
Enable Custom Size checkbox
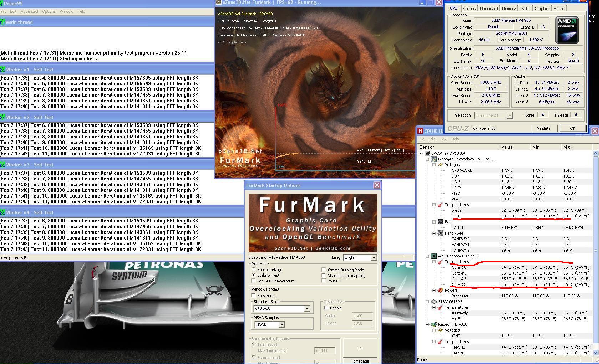pyautogui.click(x=326, y=308)
